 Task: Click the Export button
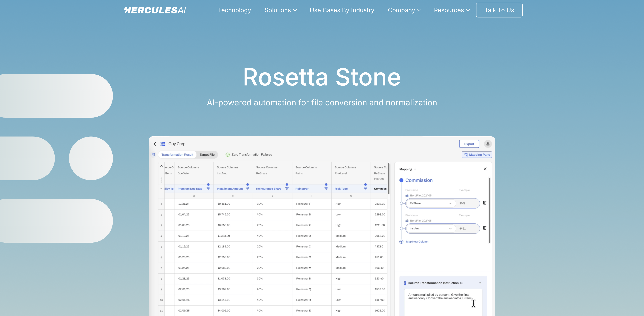pyautogui.click(x=469, y=144)
